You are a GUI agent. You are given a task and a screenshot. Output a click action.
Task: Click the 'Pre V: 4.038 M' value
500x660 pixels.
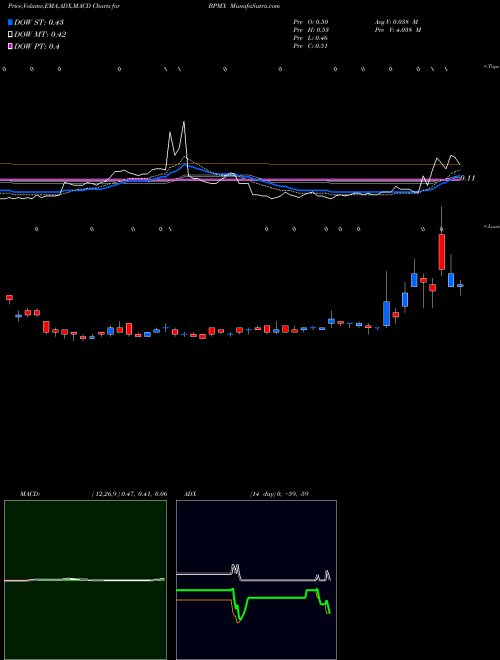[x=398, y=30]
